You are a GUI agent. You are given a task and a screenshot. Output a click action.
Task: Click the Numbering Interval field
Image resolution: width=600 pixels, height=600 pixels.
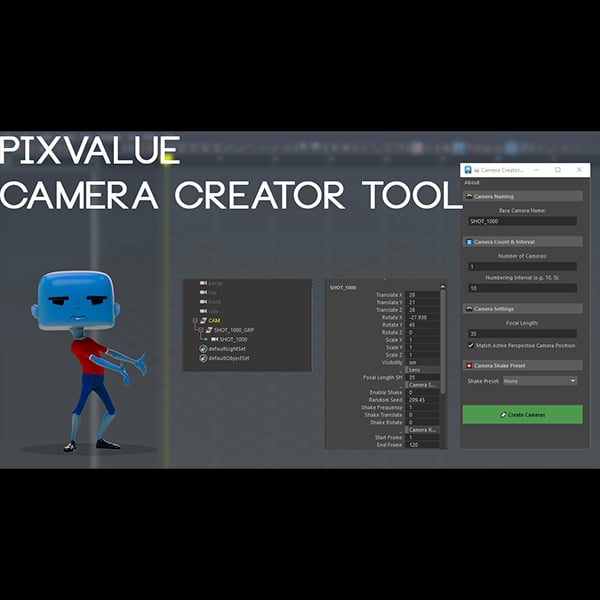point(522,288)
